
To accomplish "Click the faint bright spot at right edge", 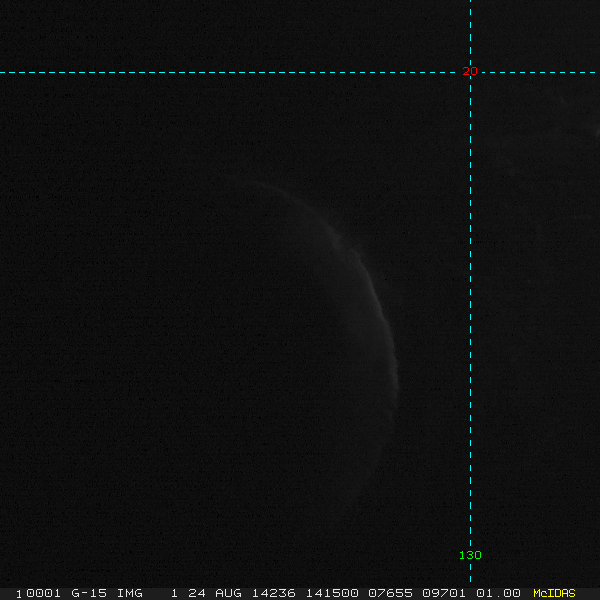I will click(598, 133).
